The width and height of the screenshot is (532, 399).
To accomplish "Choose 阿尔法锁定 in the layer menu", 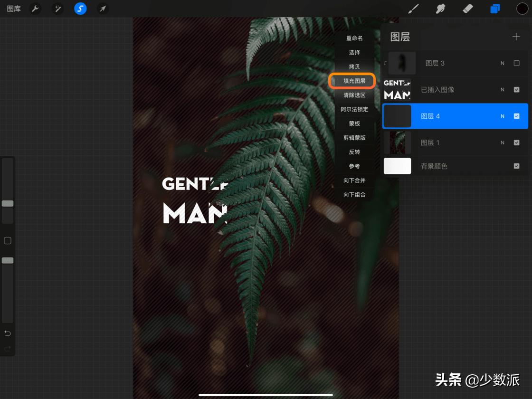I will pos(354,109).
